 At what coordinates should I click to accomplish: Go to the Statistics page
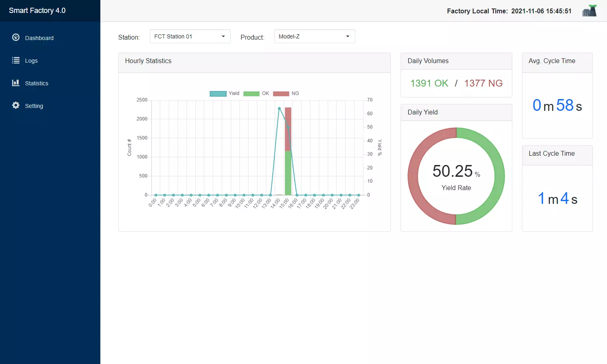pos(36,83)
